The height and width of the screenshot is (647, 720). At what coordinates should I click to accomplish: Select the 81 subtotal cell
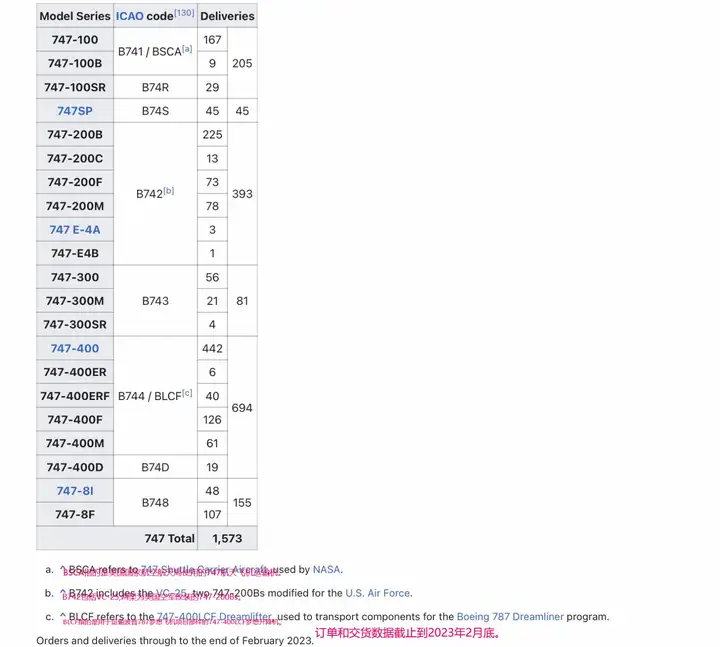click(x=242, y=301)
